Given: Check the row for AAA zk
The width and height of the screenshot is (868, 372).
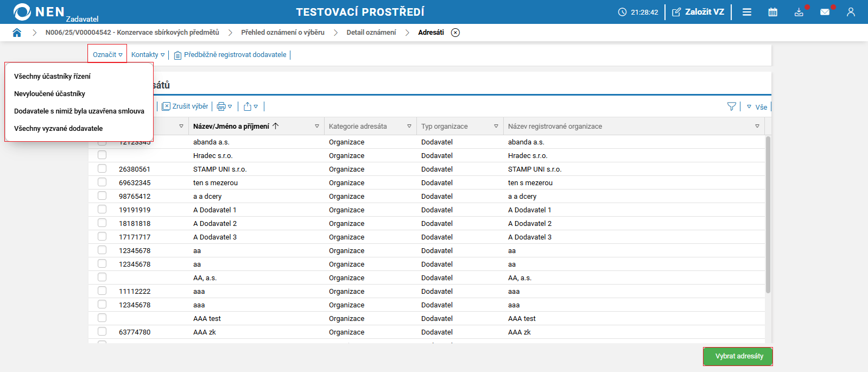Looking at the screenshot, I should [x=102, y=331].
